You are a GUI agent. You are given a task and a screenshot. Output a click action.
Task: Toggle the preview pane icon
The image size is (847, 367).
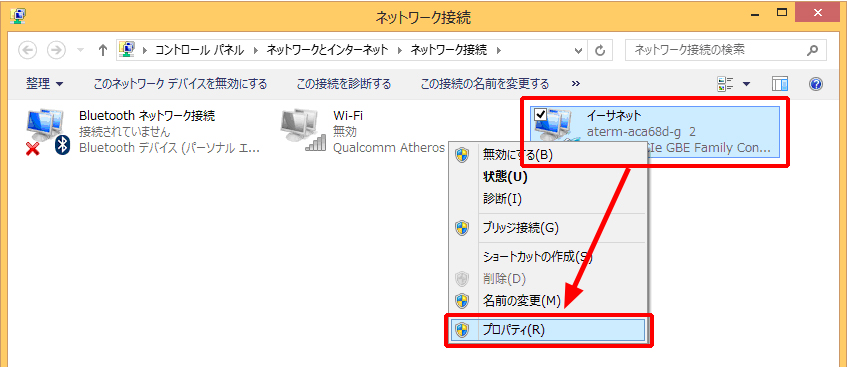(780, 84)
